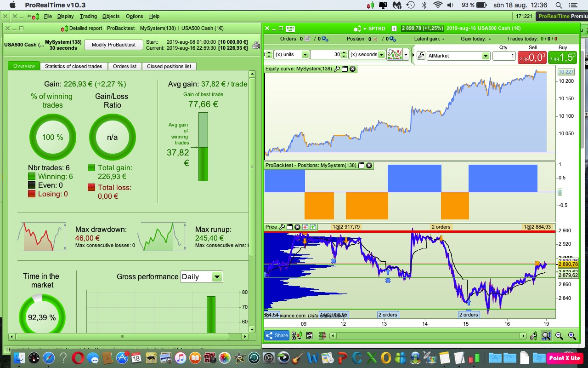Open the AtMarket order type dropdown
The width and height of the screenshot is (588, 368).
(458, 56)
